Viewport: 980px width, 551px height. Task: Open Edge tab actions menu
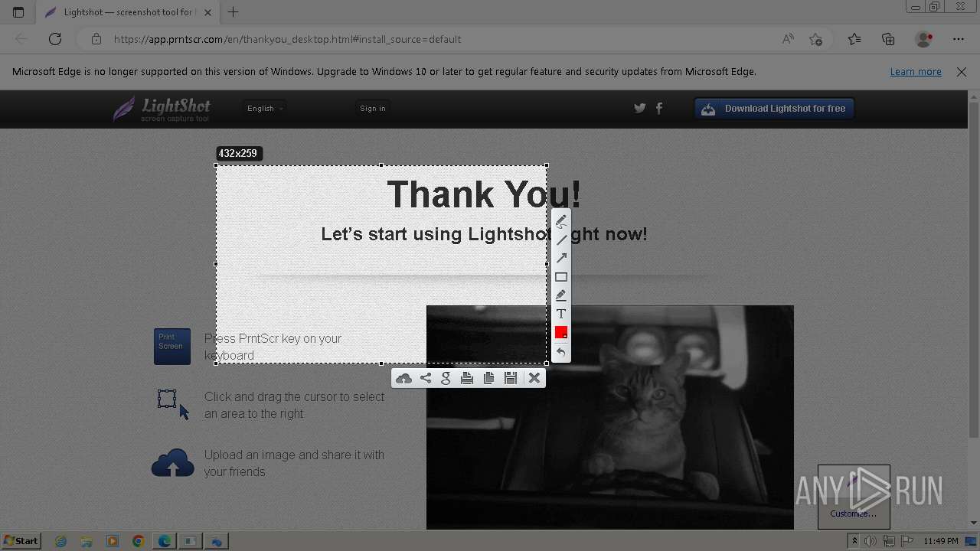[18, 12]
